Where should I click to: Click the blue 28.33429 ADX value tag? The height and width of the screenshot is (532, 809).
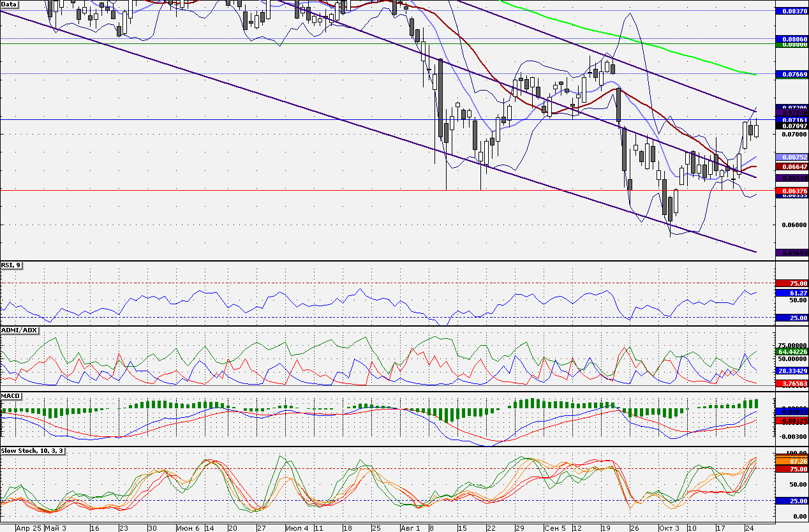click(x=791, y=370)
